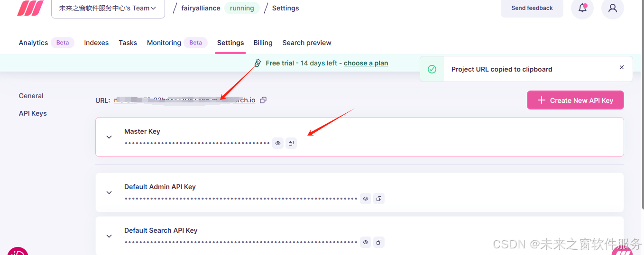Viewport: 644px width, 255px height.
Task: Click the Master Key title
Action: tap(142, 131)
